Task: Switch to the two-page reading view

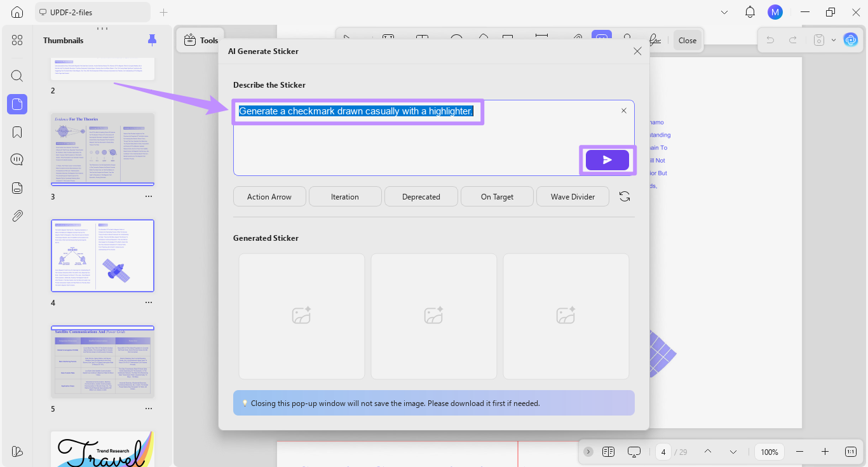Action: 608,452
